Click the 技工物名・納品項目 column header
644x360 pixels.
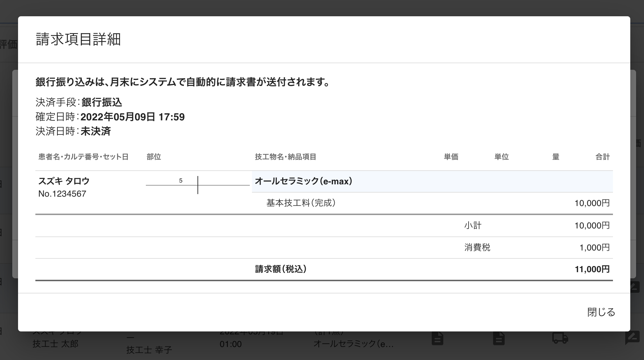pos(286,157)
